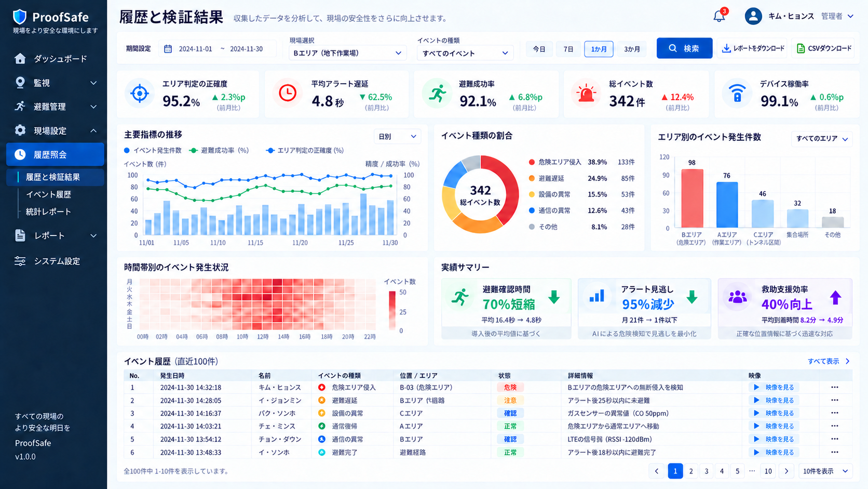Click the 2024-11-01 start date field
This screenshot has width=868, height=489.
click(195, 49)
